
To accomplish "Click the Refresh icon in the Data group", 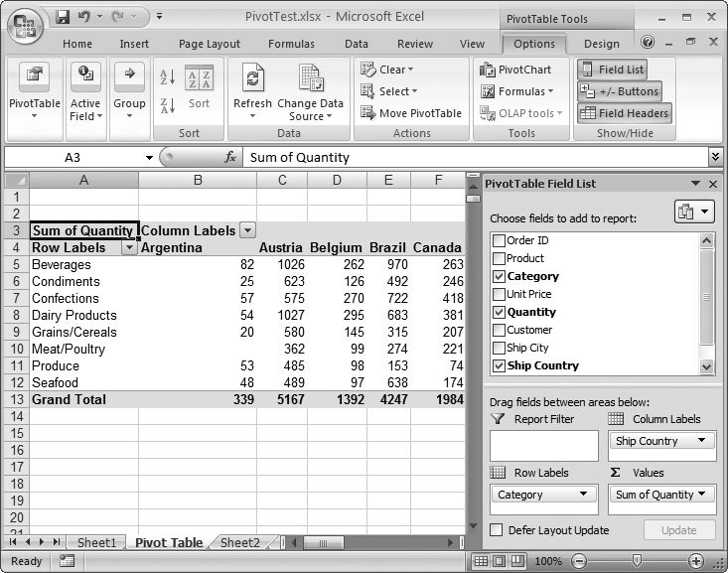I will tap(252, 80).
